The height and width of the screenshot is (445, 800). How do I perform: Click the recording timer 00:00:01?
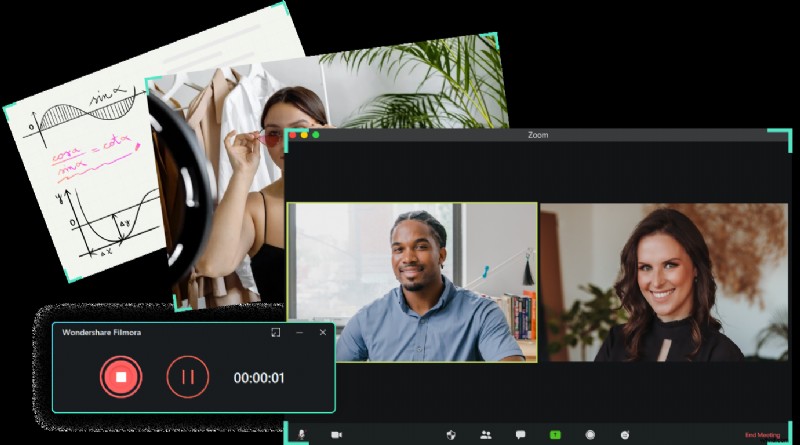pyautogui.click(x=259, y=378)
